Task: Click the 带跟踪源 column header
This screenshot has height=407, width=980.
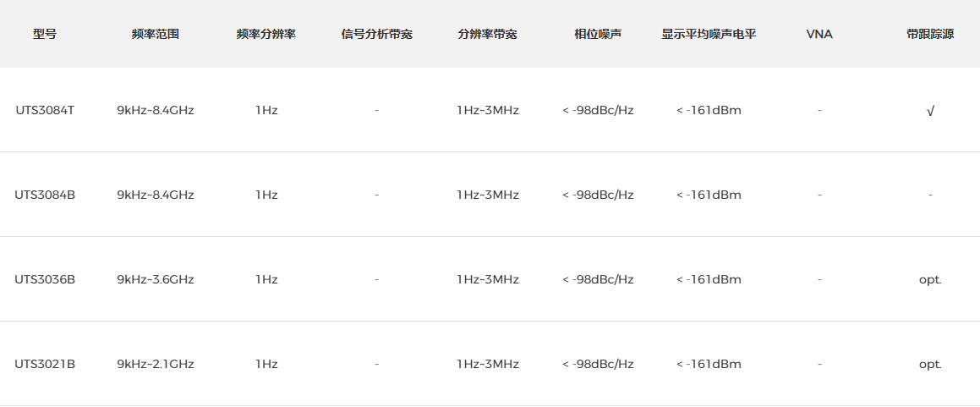Action: (930, 35)
